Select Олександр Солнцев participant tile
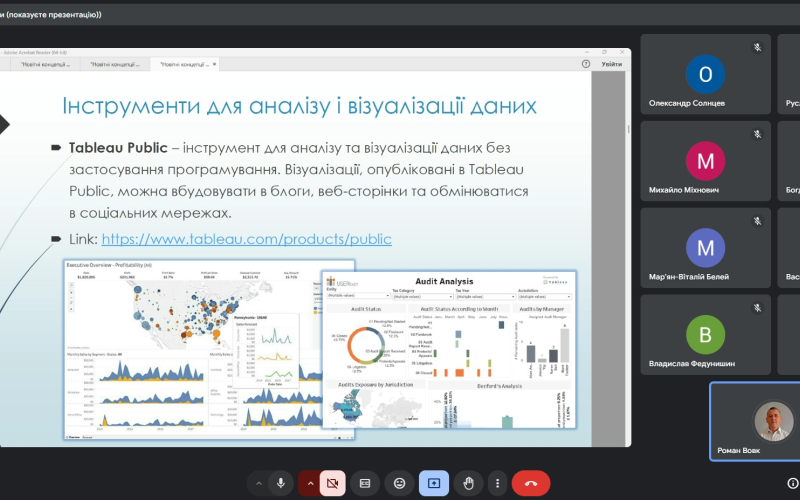800x500 pixels. coord(705,74)
